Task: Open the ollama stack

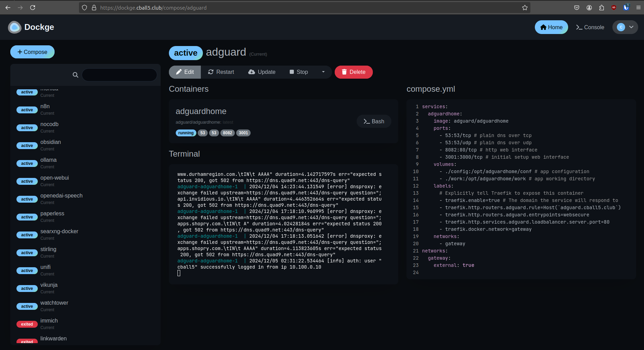Action: coord(85,163)
